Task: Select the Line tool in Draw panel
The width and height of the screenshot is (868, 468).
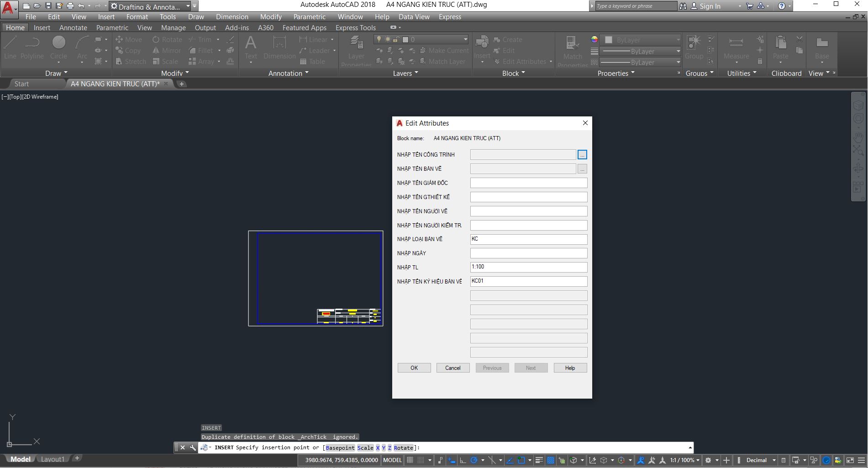Action: pos(10,47)
